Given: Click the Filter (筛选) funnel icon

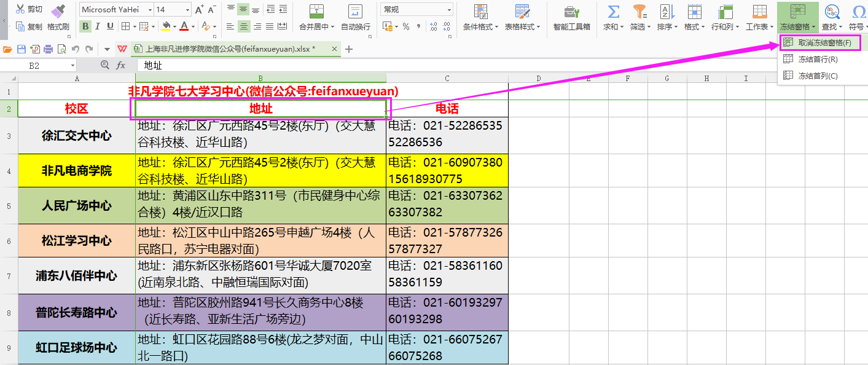Looking at the screenshot, I should (x=639, y=11).
